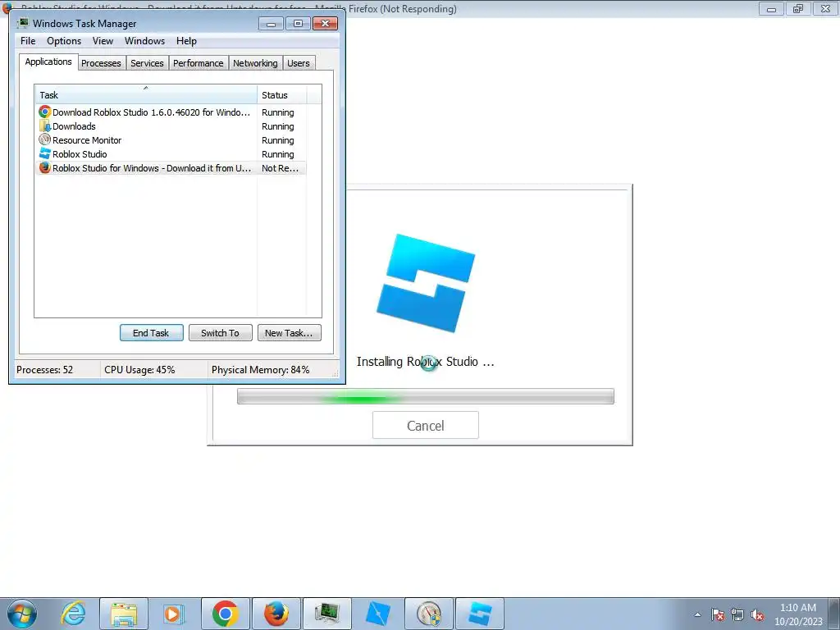The width and height of the screenshot is (840, 630).
Task: Click the muted volume tray icon
Action: click(x=757, y=614)
